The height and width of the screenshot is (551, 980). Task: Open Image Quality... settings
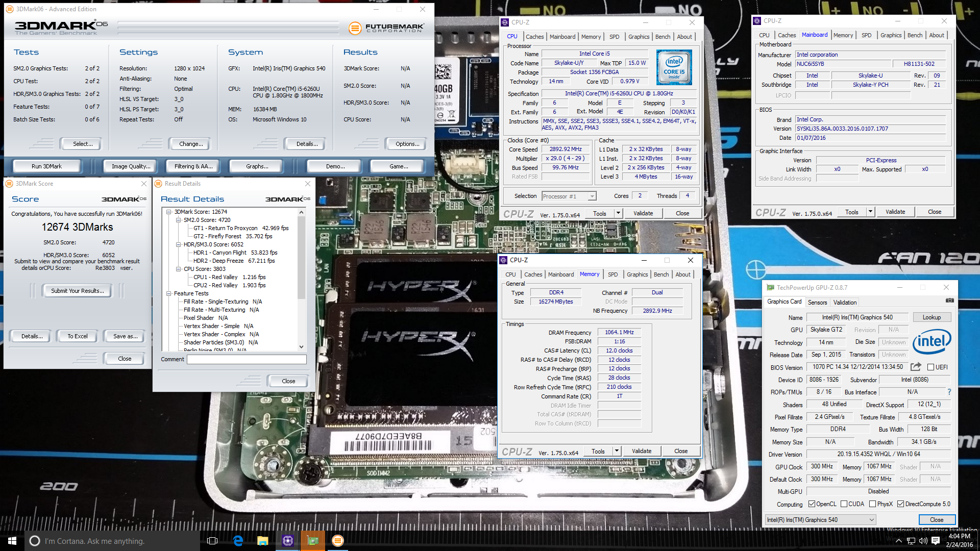click(x=131, y=166)
